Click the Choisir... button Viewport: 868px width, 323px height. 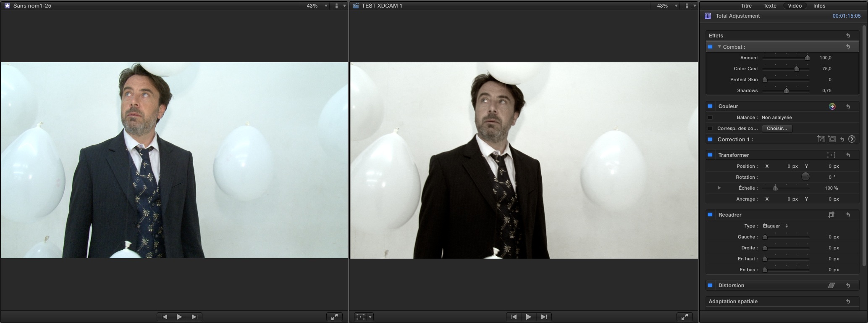[x=777, y=128]
